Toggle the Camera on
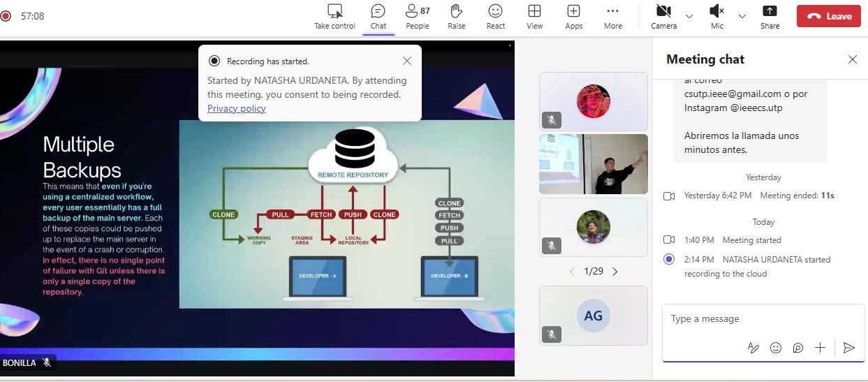The height and width of the screenshot is (382, 868). coord(663,16)
